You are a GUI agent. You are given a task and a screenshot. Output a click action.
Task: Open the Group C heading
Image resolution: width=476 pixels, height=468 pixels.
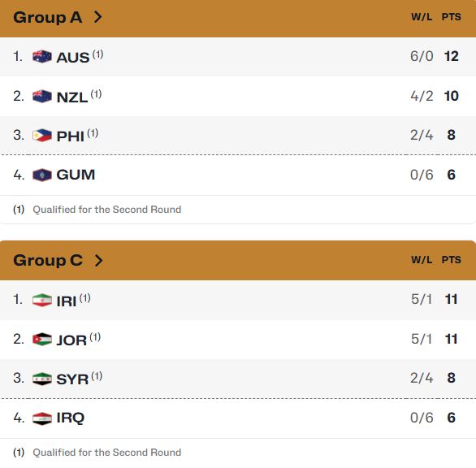(48, 261)
